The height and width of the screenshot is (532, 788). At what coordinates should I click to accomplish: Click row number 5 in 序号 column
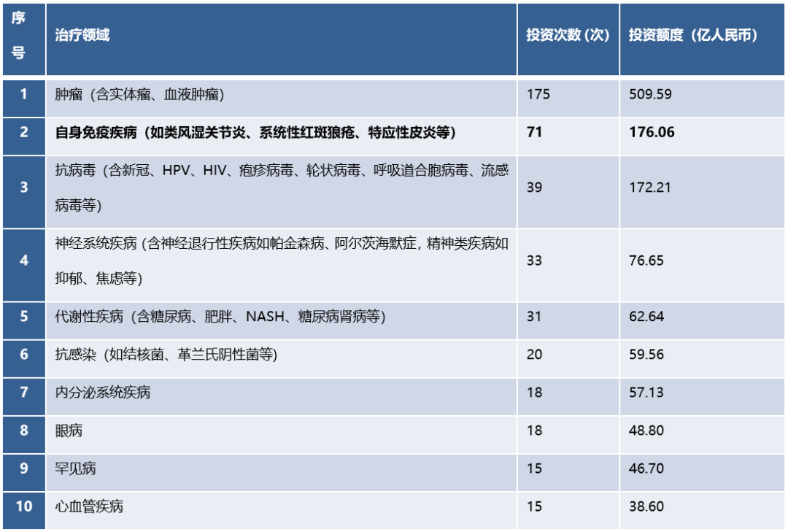[x=23, y=316]
